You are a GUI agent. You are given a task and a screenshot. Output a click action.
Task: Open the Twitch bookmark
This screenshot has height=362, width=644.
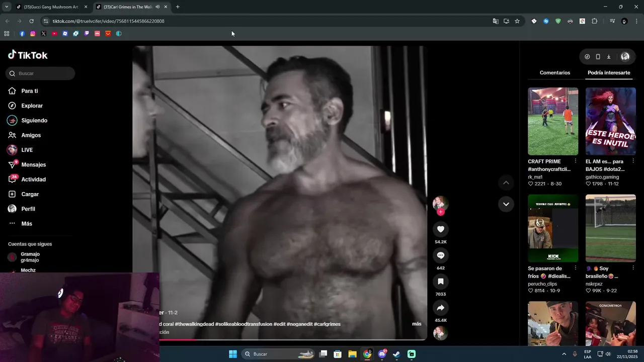coord(87,34)
